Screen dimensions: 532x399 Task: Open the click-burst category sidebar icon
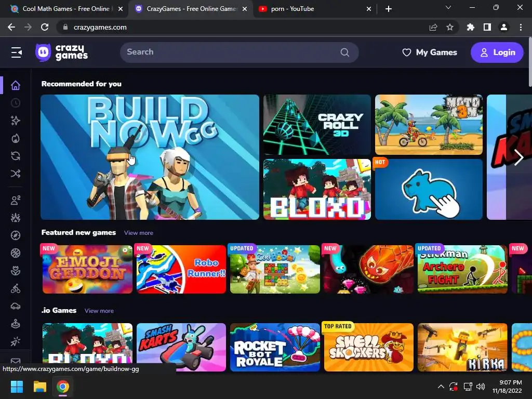click(16, 342)
